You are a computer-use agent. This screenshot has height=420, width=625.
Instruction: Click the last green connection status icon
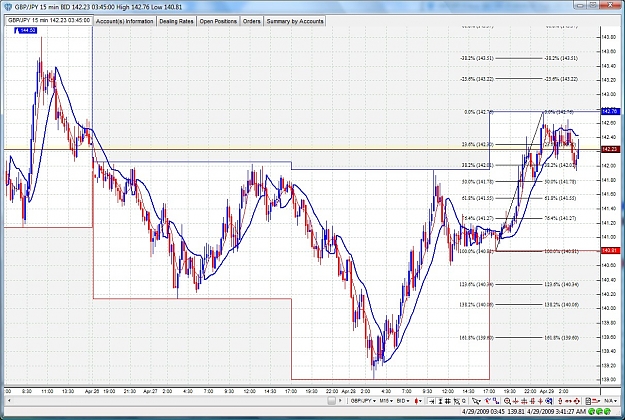point(607,411)
